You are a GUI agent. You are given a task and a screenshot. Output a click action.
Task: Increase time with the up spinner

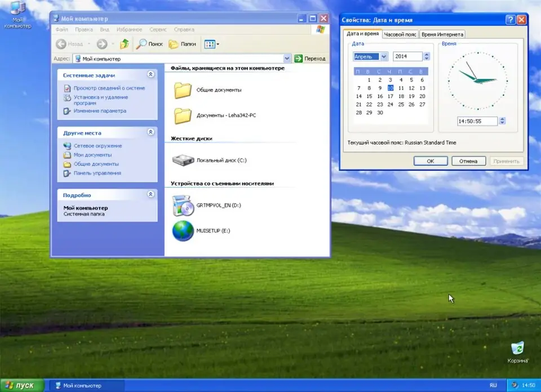pos(502,119)
